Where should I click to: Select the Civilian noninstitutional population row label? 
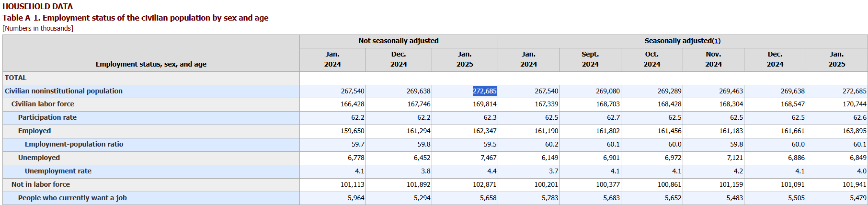tap(64, 91)
